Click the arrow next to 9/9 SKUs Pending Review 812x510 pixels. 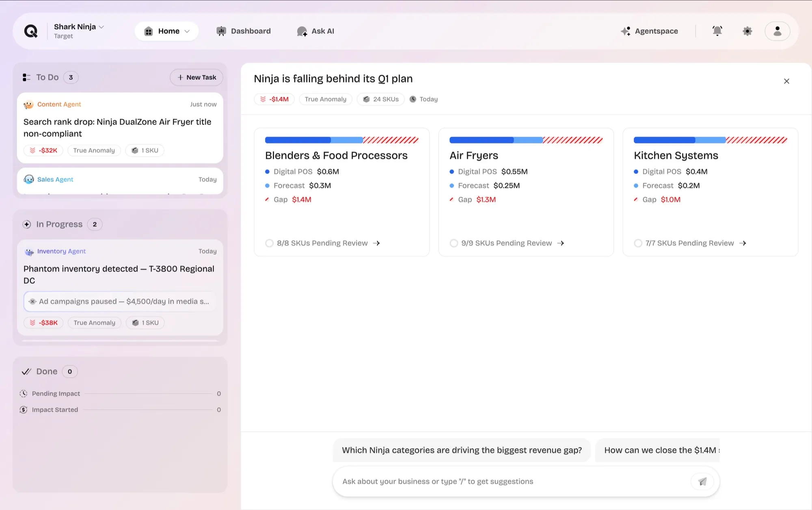pyautogui.click(x=561, y=243)
